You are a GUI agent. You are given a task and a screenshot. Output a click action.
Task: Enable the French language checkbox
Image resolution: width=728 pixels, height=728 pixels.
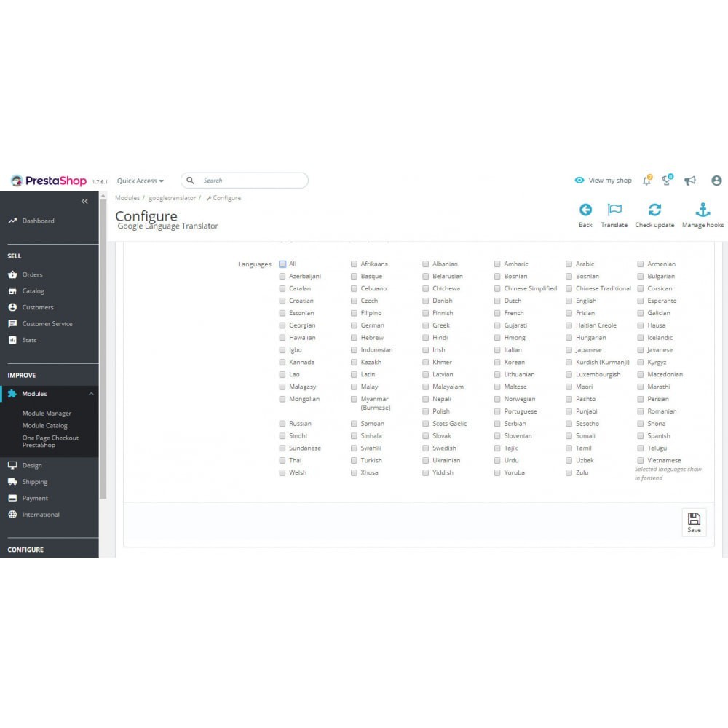click(x=497, y=313)
